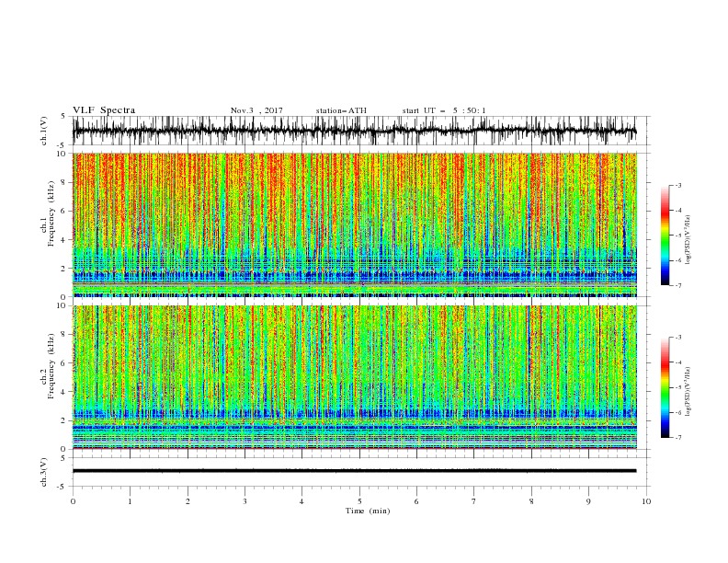Image resolution: width=728 pixels, height=563 pixels.
Task: Click the '-3' label on upper colorbar
Action: coord(678,185)
